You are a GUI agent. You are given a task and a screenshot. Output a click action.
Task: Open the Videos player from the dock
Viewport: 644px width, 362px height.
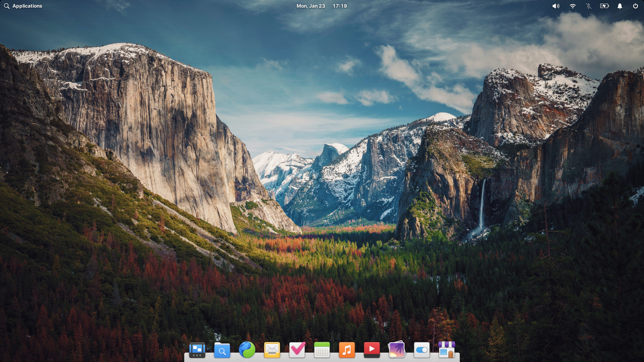tap(372, 350)
